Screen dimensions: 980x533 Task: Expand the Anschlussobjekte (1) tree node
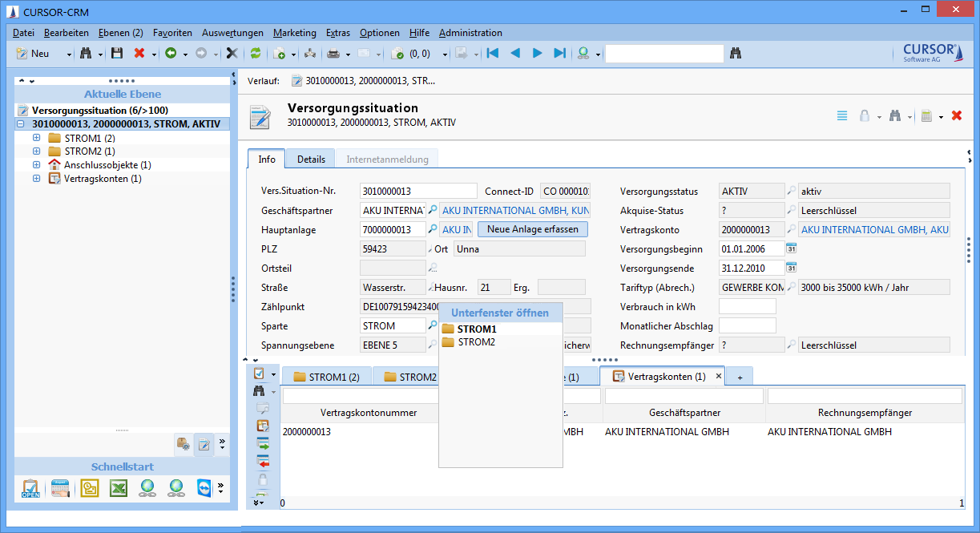click(36, 165)
